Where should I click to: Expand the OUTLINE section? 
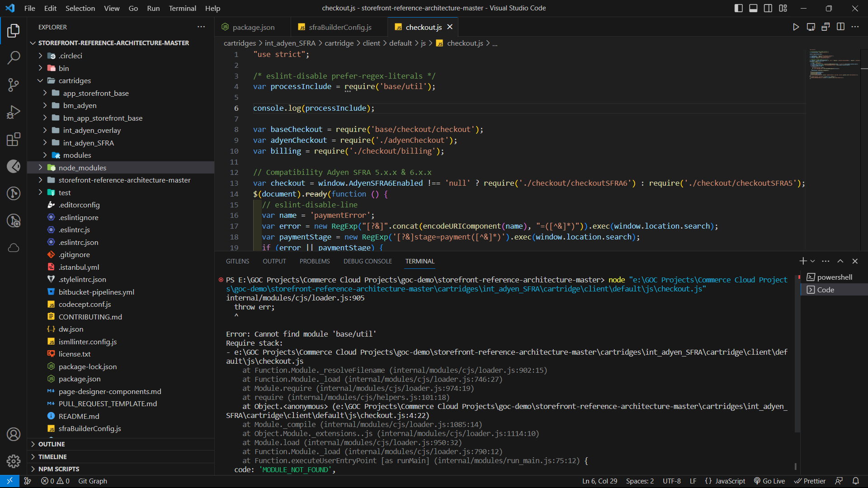pos(52,444)
